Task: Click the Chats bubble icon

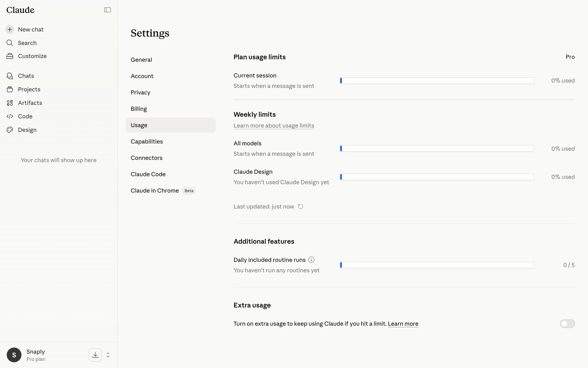Action: (x=10, y=76)
